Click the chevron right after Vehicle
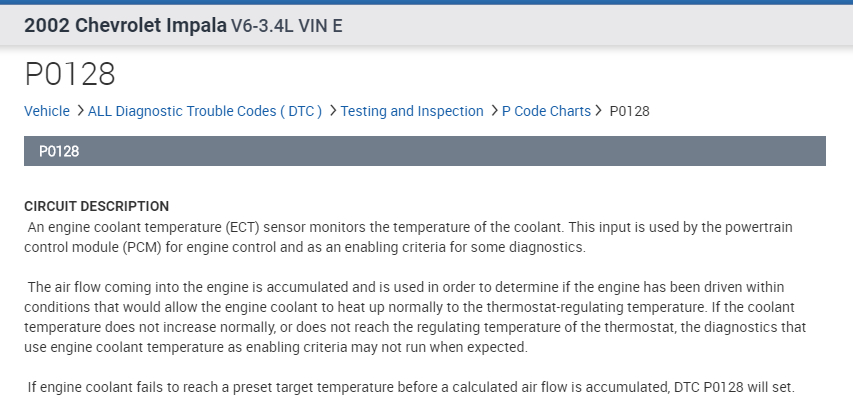The height and width of the screenshot is (413, 853). 79,111
